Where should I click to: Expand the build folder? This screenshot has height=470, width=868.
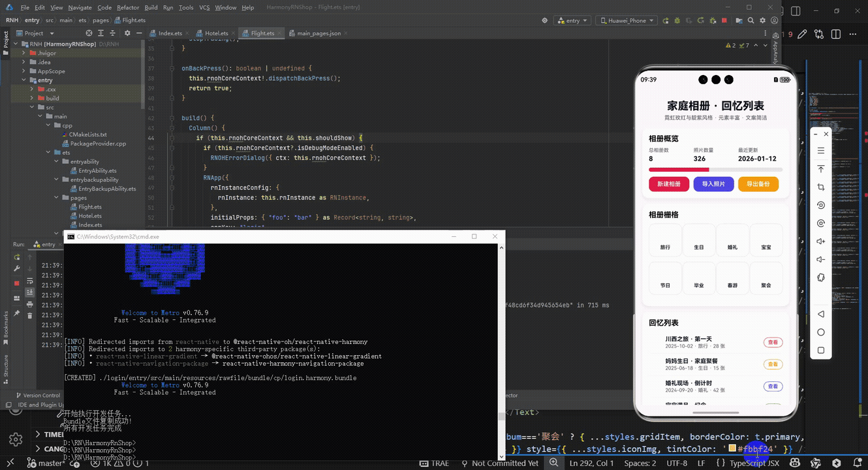pyautogui.click(x=32, y=99)
